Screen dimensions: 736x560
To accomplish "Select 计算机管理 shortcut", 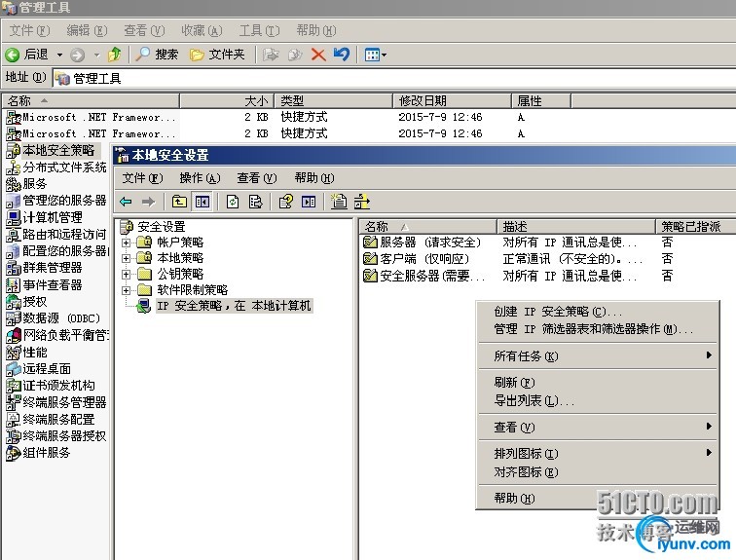I will click(x=44, y=217).
